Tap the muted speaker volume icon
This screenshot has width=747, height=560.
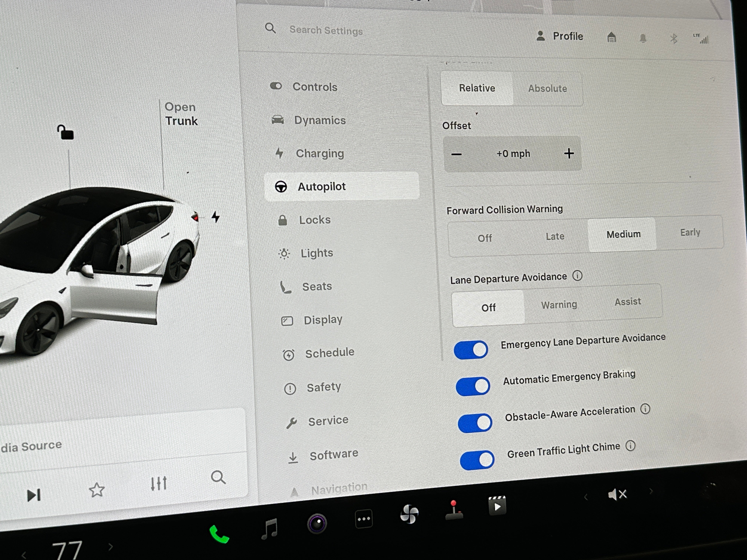tap(617, 494)
